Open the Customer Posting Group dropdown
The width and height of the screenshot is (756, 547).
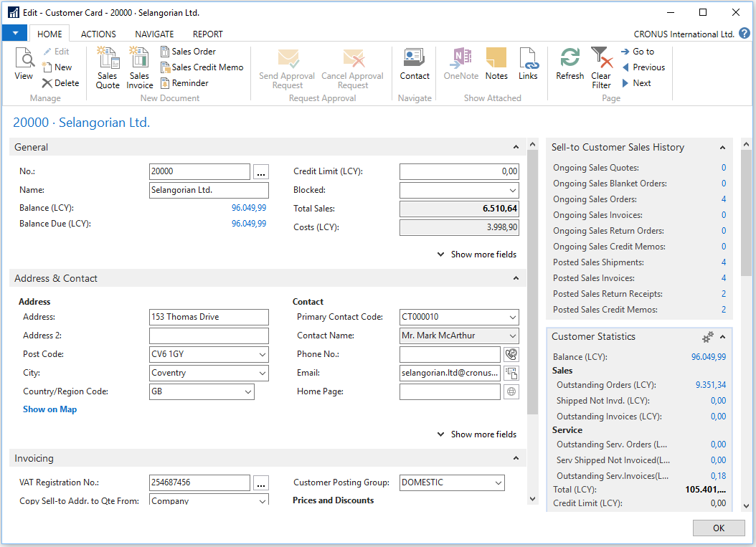click(498, 483)
